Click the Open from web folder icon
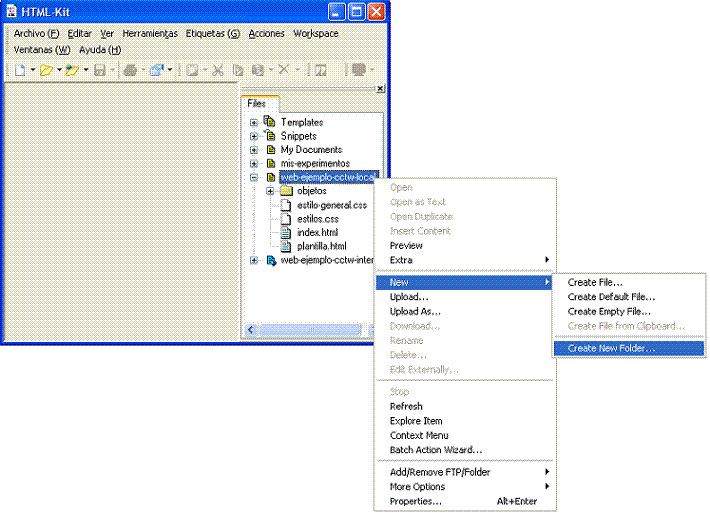Image resolution: width=710 pixels, height=514 pixels. (x=72, y=70)
